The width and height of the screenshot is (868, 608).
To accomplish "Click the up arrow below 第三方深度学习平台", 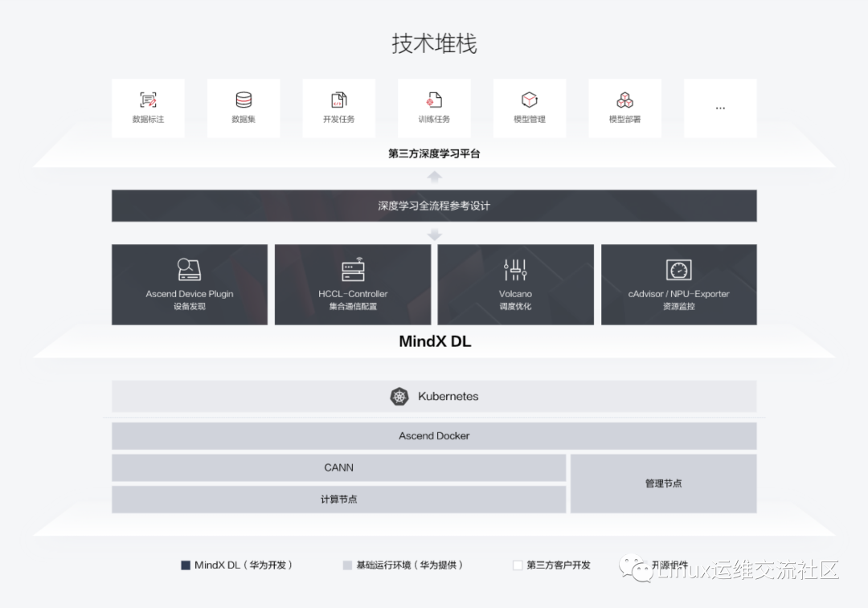I will click(435, 177).
